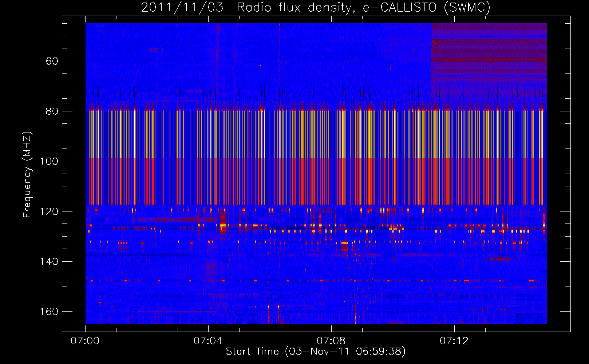The height and width of the screenshot is (364, 589).
Task: Click the 'Start Time (03-Nov-11 06:59:38)' label
Action: coord(316,352)
